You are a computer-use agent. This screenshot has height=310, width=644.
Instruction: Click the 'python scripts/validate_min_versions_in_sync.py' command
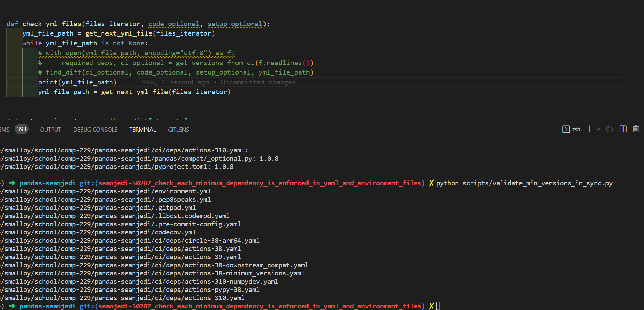tap(524, 183)
